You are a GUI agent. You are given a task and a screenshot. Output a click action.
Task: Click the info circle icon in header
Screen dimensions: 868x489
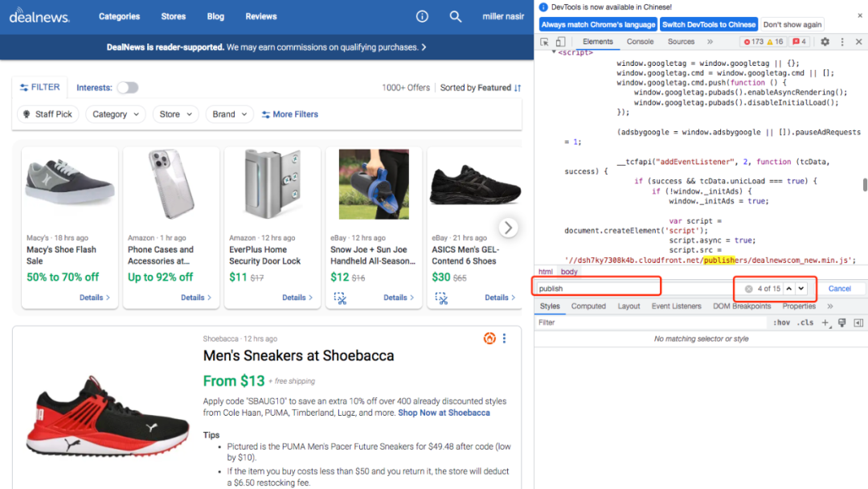click(x=423, y=16)
